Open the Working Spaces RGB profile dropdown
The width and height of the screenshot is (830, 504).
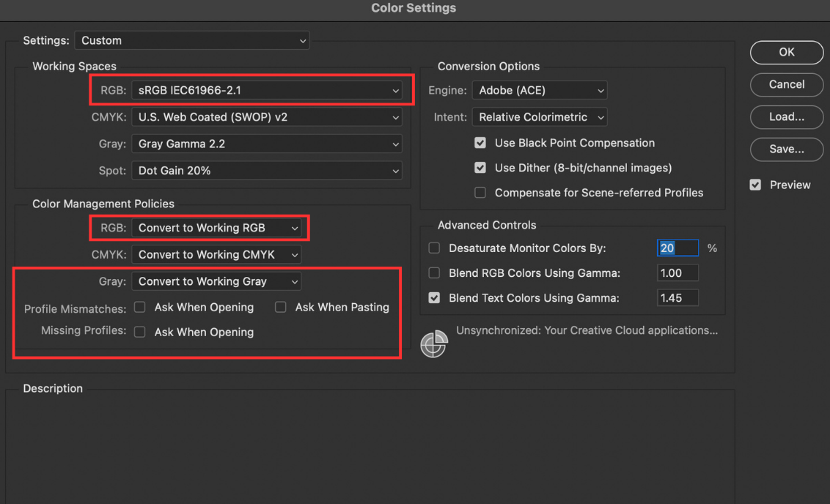pos(267,90)
